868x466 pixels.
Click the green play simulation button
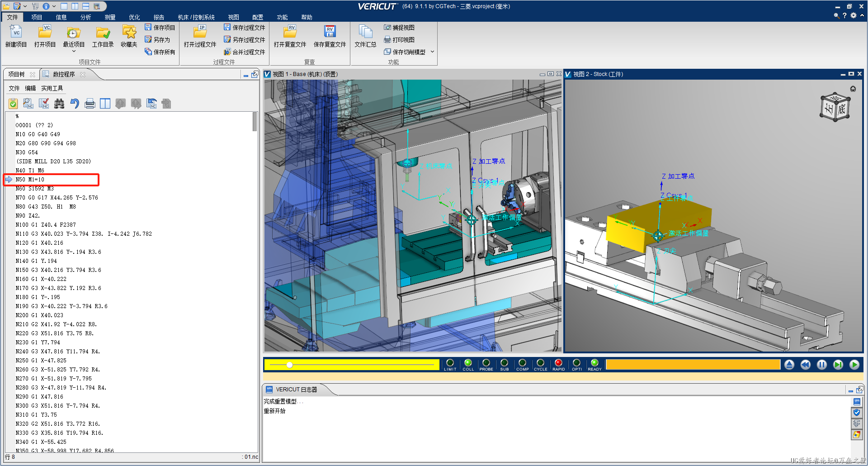(854, 365)
